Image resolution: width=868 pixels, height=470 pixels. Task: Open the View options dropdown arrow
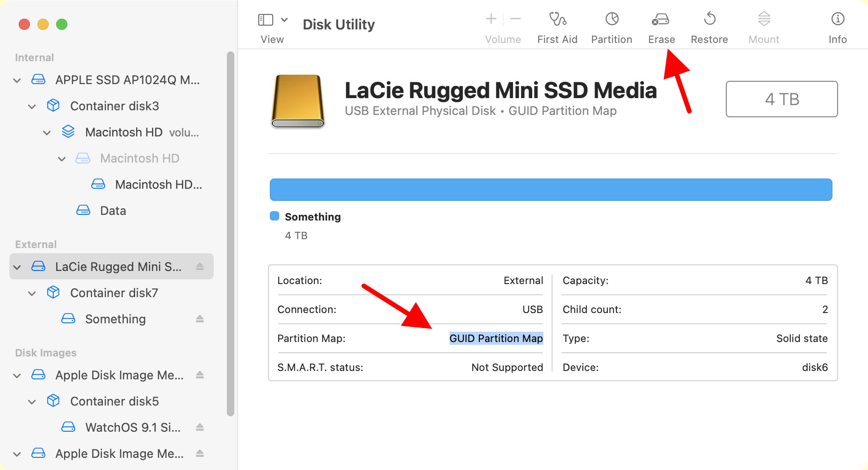(x=284, y=20)
